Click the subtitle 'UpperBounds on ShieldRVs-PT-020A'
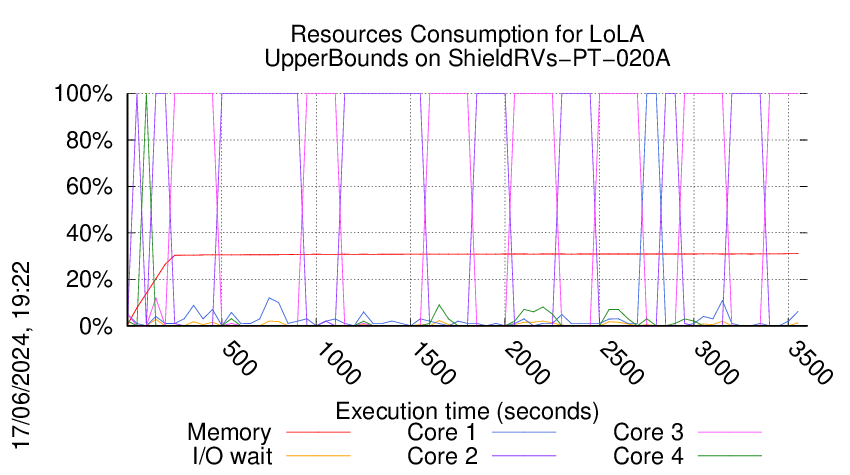The image size is (850, 475). tap(467, 58)
